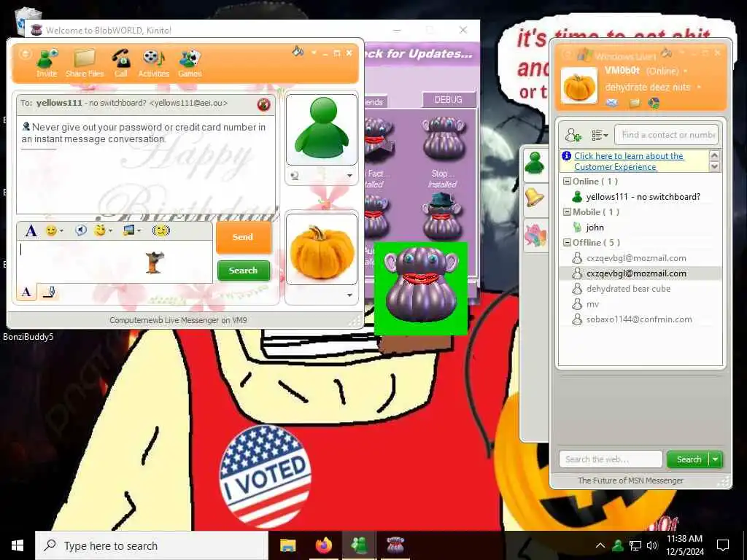
Task: Open the alerts bell tab on sidebar
Action: coord(535,198)
